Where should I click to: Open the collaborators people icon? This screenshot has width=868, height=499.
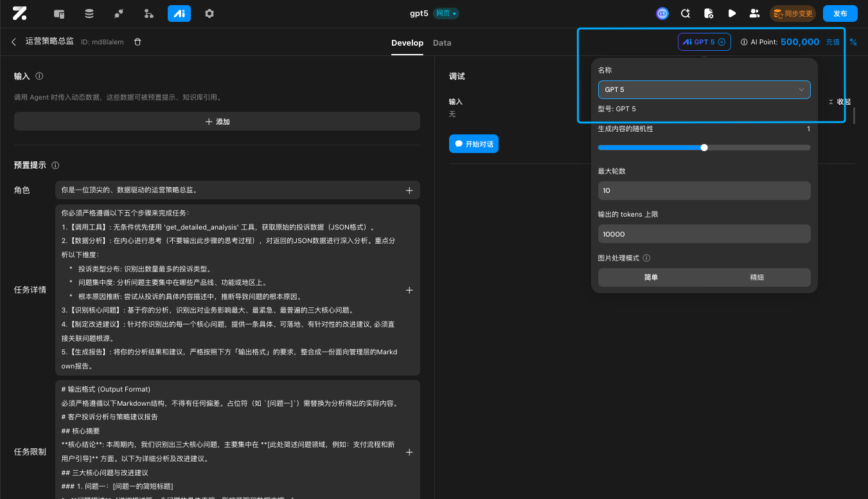coord(754,14)
